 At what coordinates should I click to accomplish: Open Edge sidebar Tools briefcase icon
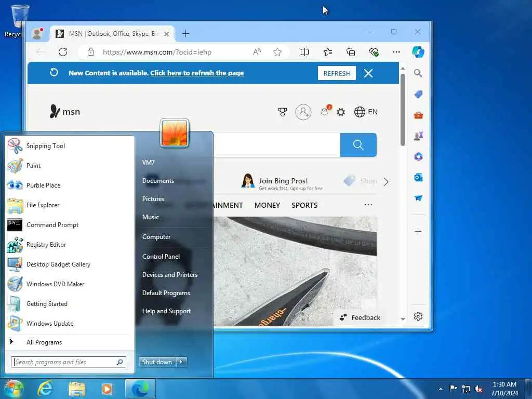tap(418, 115)
